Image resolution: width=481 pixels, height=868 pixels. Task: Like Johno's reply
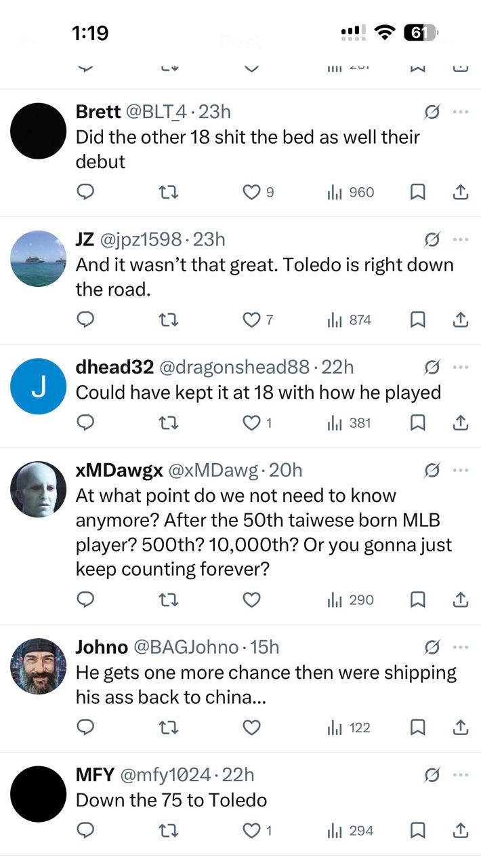coord(251,728)
